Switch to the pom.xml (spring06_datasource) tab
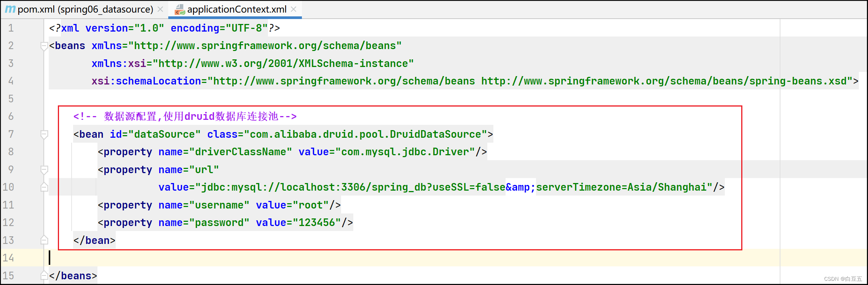The image size is (868, 285). click(85, 9)
